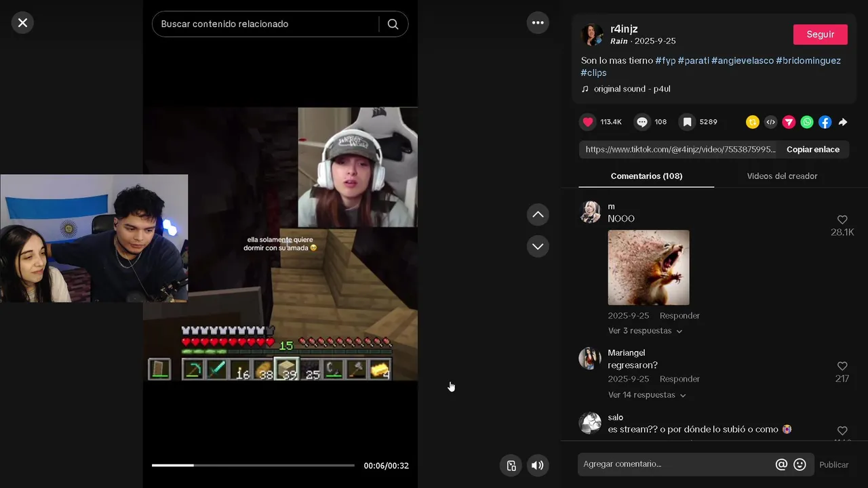The height and width of the screenshot is (488, 868).
Task: Reply to Mariangel via Responder
Action: point(679,379)
